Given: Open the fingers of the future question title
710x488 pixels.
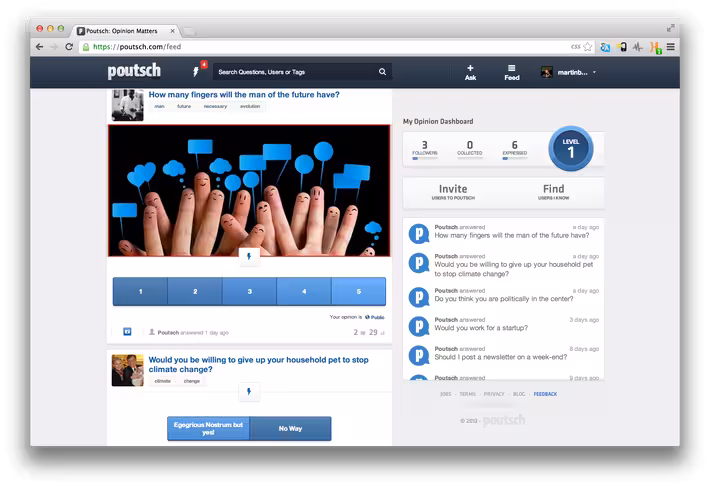Looking at the screenshot, I should [244, 95].
